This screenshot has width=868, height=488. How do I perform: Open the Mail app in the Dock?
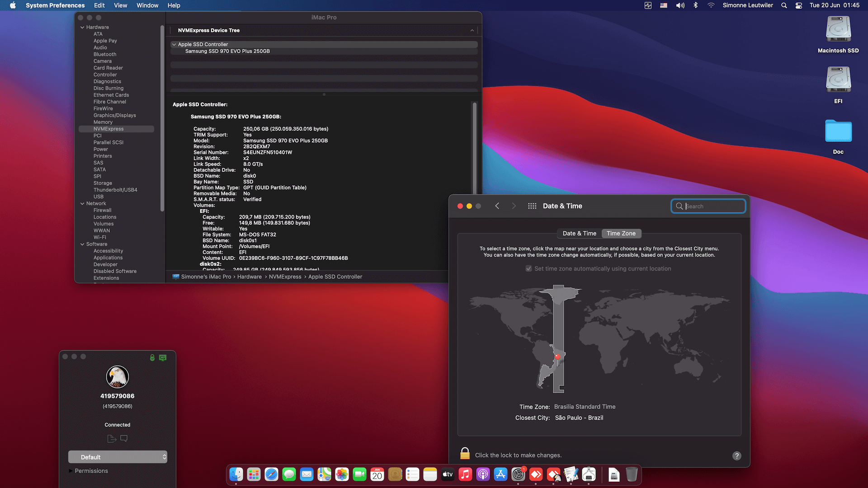pos(307,474)
